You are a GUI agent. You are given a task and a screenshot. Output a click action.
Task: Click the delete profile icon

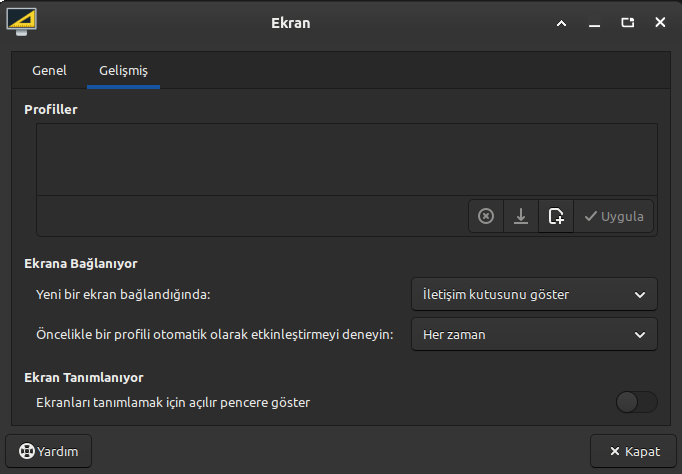(486, 216)
